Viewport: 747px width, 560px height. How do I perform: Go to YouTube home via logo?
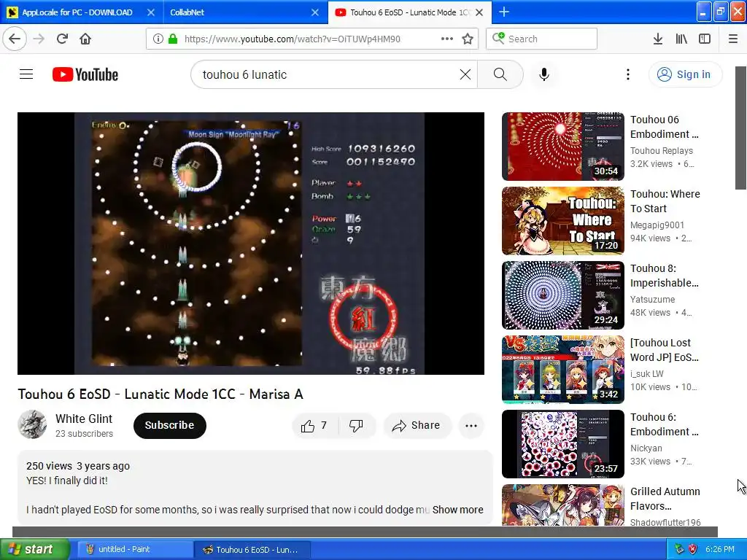(x=85, y=75)
